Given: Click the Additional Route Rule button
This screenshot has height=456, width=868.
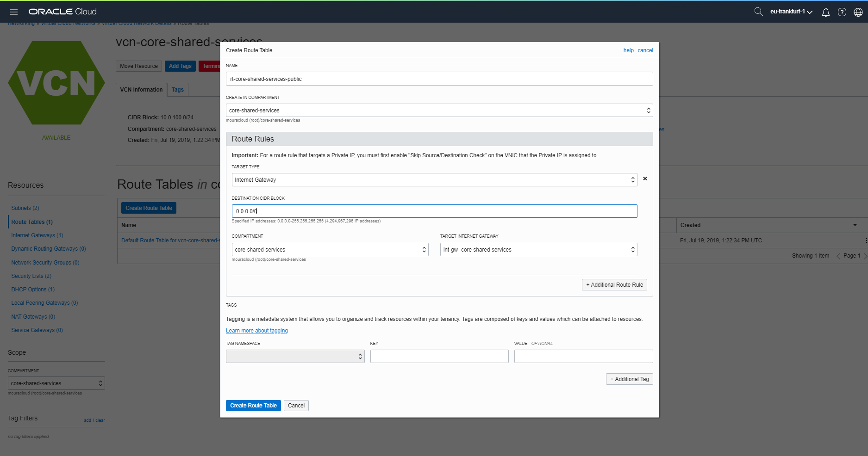Looking at the screenshot, I should point(614,284).
